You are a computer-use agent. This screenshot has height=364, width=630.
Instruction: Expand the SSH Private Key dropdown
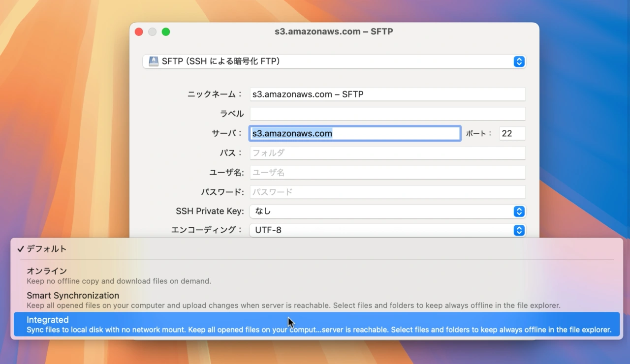point(519,212)
